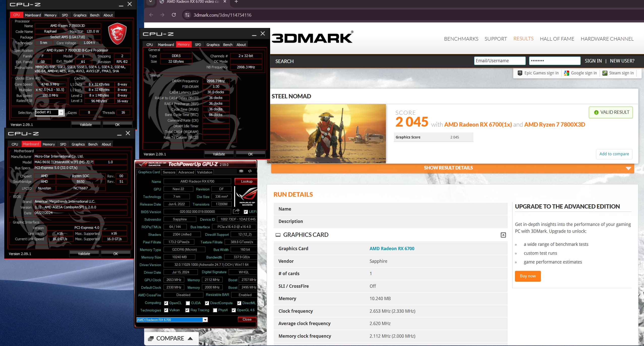The image size is (644, 346).
Task: Click the Email/Username input field
Action: pos(500,61)
